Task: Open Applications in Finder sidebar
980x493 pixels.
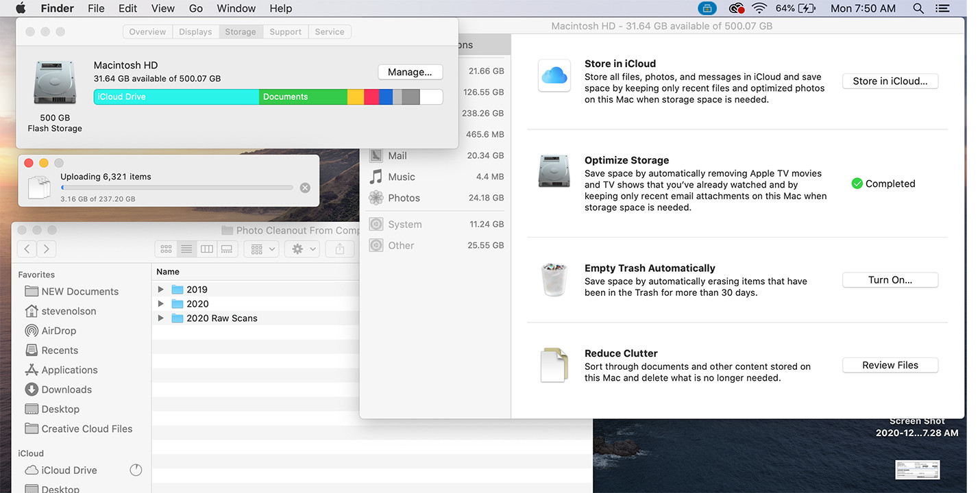Action: pos(69,370)
